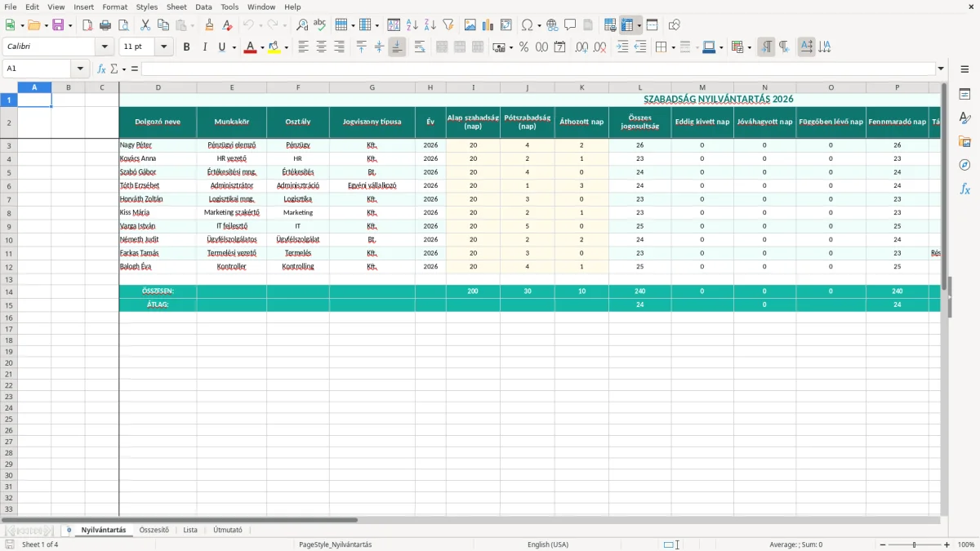
Task: Click the formula input line
Action: [538, 69]
